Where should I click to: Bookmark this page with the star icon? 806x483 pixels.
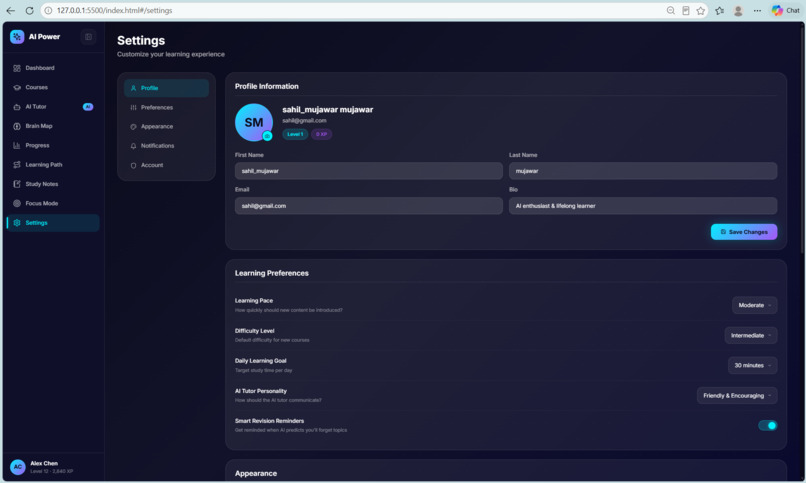(x=701, y=10)
